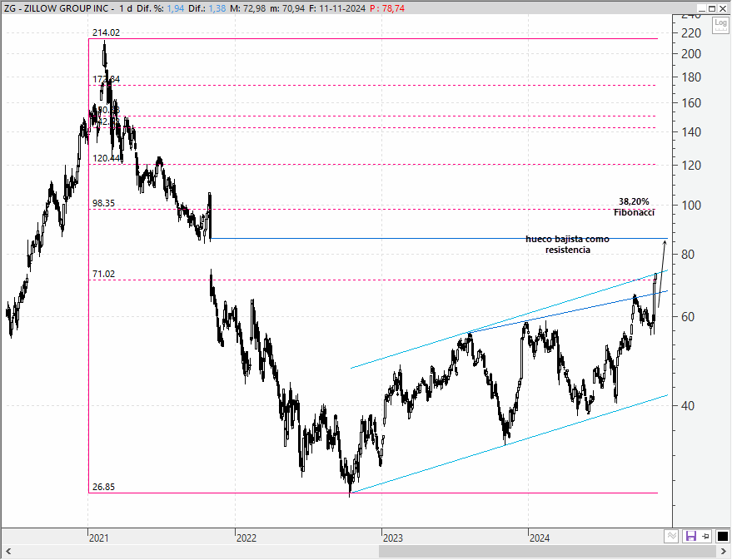Click the 2024 year label
732x560 pixels.
pos(539,538)
